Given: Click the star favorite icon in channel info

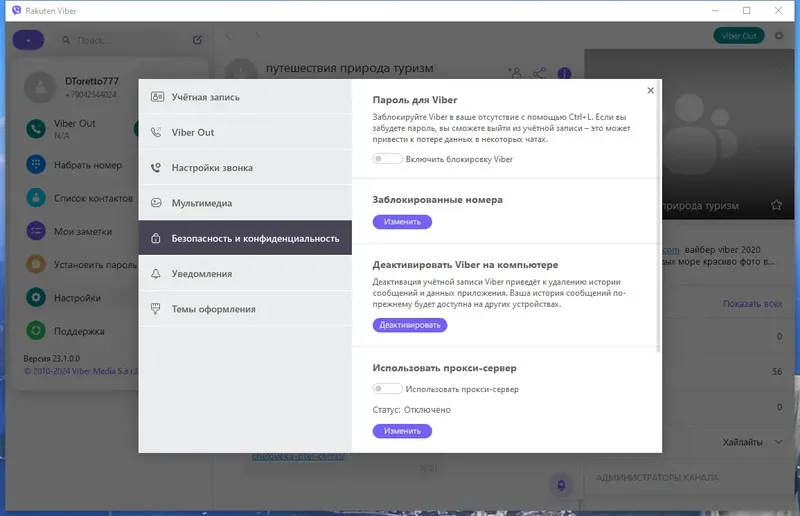Looking at the screenshot, I should [x=776, y=205].
